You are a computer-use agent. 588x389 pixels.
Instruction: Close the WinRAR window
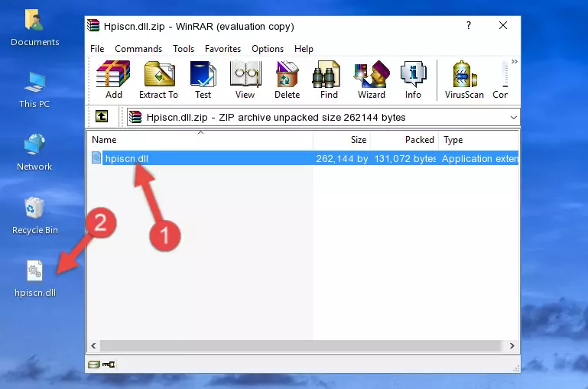tap(503, 25)
